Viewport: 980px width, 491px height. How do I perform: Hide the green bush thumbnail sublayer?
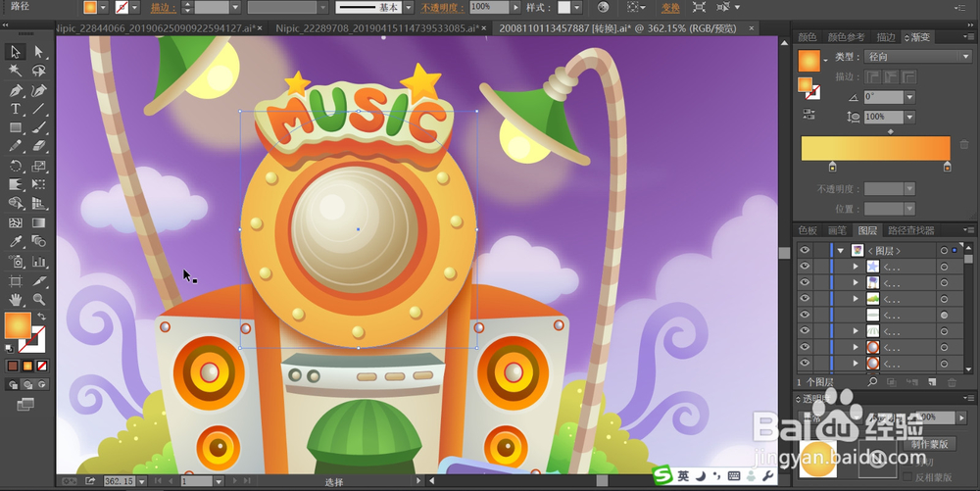pos(805,299)
